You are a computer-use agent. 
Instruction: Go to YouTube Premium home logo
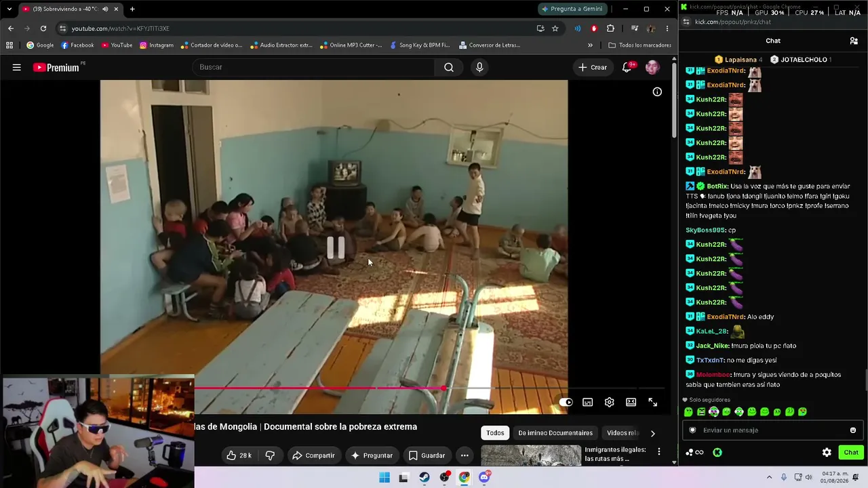click(57, 67)
